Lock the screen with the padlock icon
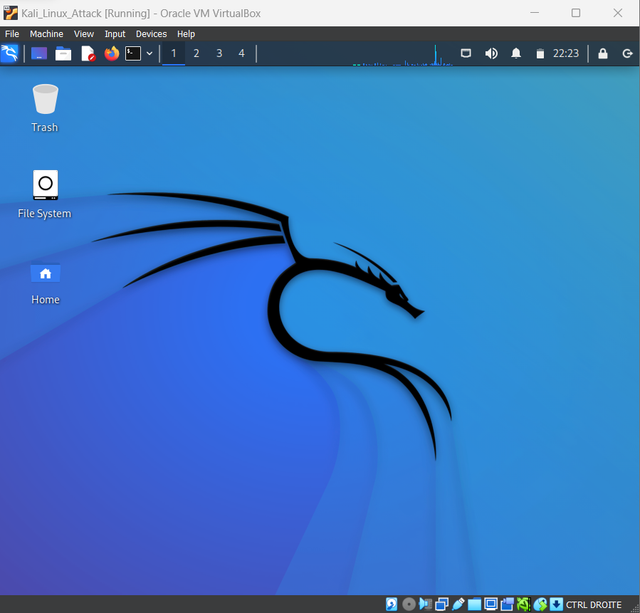 [603, 53]
